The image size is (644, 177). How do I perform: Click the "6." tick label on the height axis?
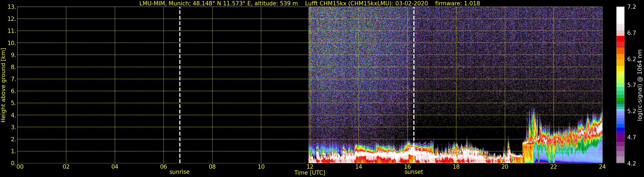coord(13,91)
